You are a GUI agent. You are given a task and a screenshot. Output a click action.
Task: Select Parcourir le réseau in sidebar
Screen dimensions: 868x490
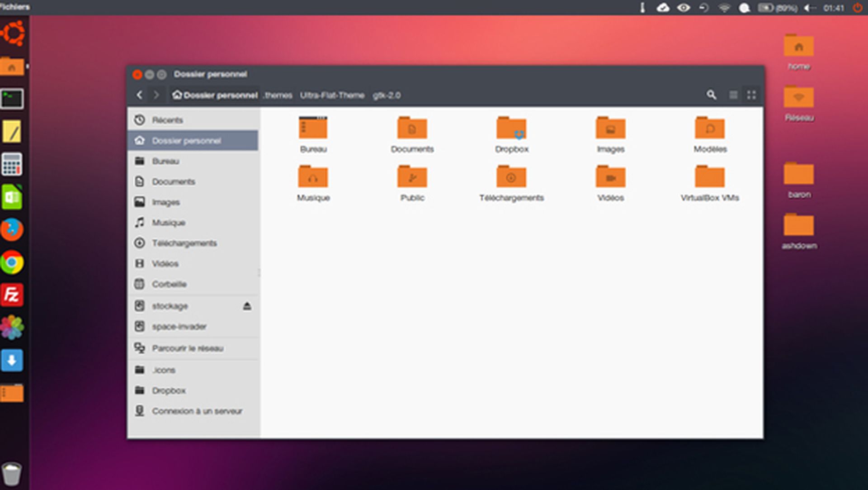[187, 348]
